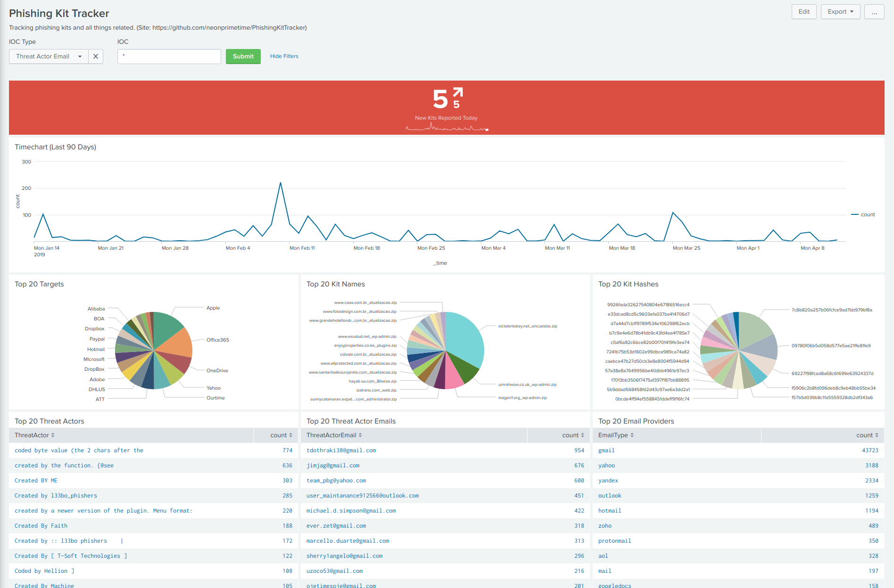894x588 pixels.
Task: Open threat actor 'Created BY ME' row
Action: tap(154, 481)
